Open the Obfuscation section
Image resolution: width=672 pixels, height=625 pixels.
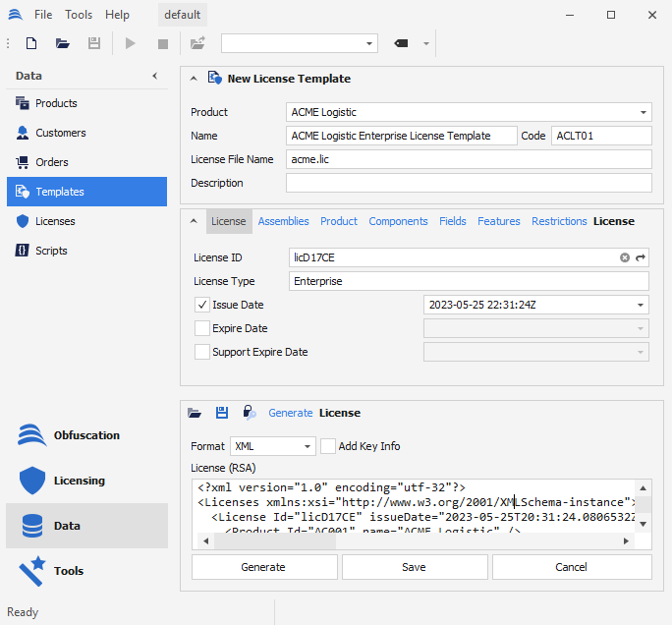pyautogui.click(x=86, y=435)
